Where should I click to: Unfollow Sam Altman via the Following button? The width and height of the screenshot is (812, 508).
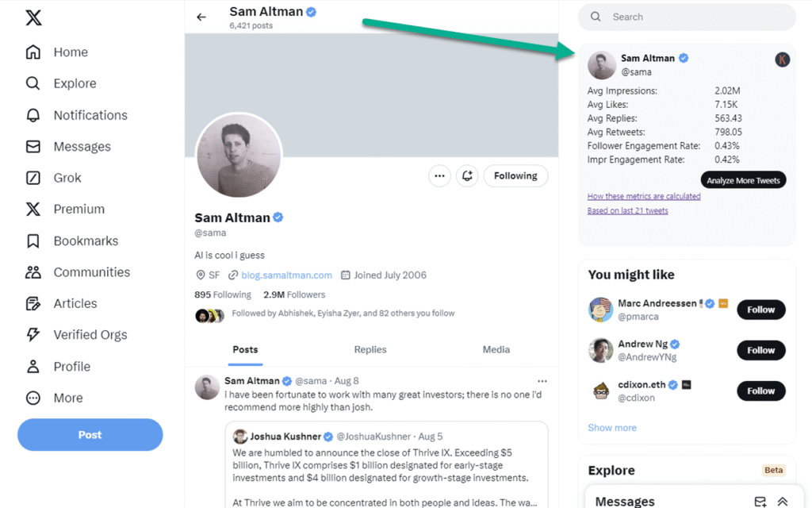click(515, 175)
